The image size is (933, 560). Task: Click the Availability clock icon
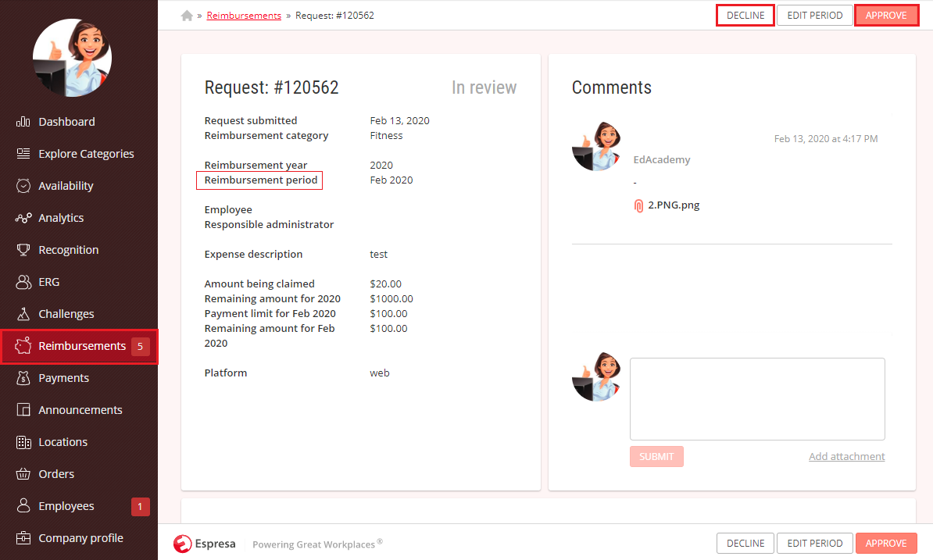(x=23, y=186)
